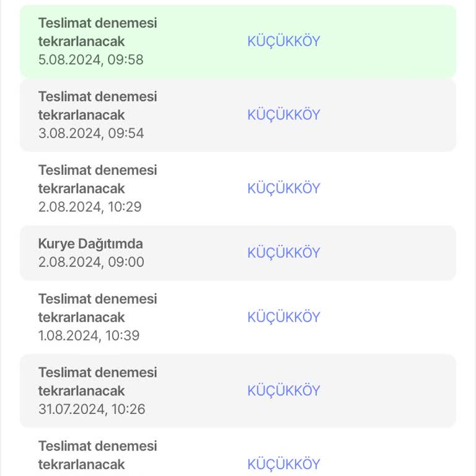The width and height of the screenshot is (476, 476).
Task: Select the Kurye Dağıtımda status title
Action: click(90, 244)
